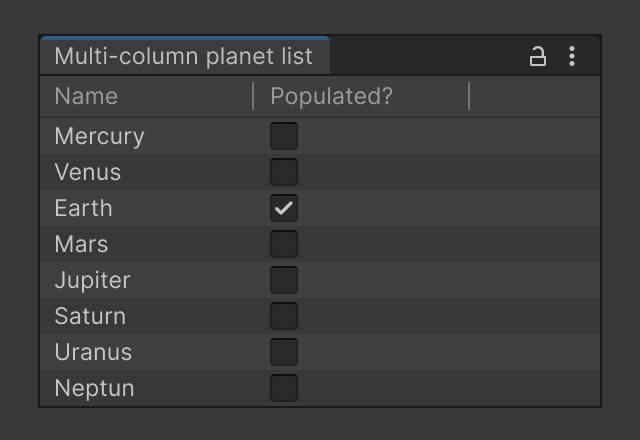Open the three-dot window options menu
Image resolution: width=640 pixels, height=440 pixels.
[572, 56]
